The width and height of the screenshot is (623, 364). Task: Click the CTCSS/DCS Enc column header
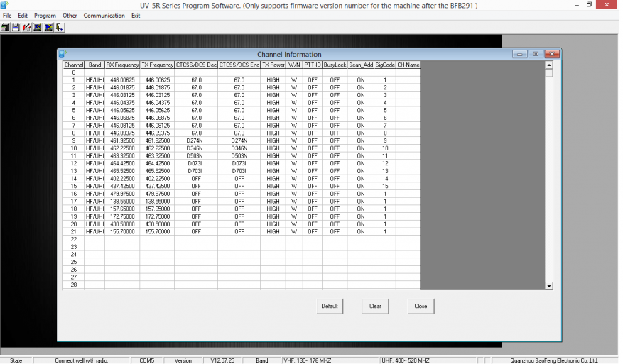tap(239, 65)
